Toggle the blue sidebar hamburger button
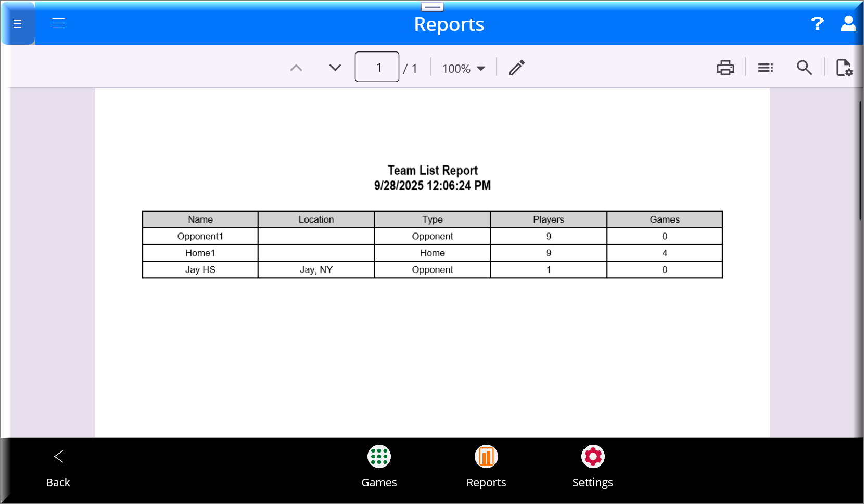 coord(18,24)
